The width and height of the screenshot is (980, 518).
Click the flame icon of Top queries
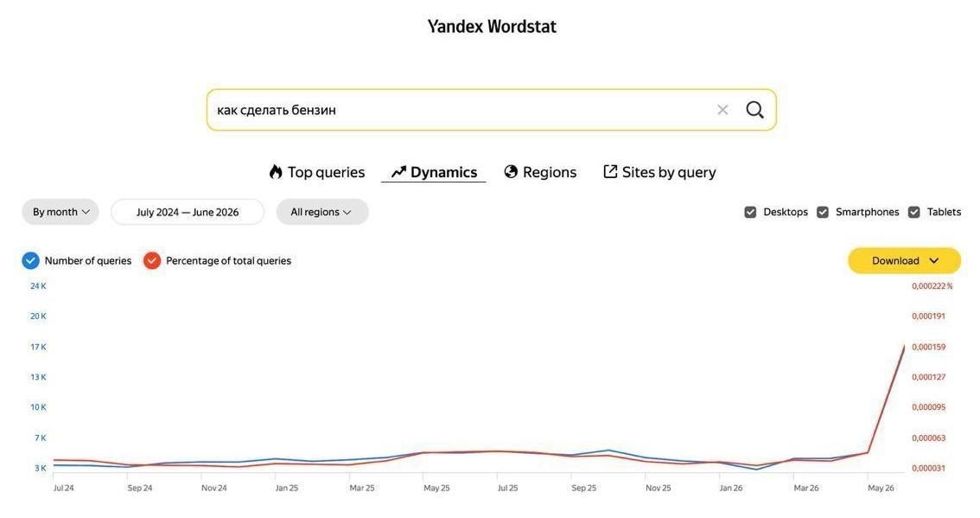(x=276, y=172)
